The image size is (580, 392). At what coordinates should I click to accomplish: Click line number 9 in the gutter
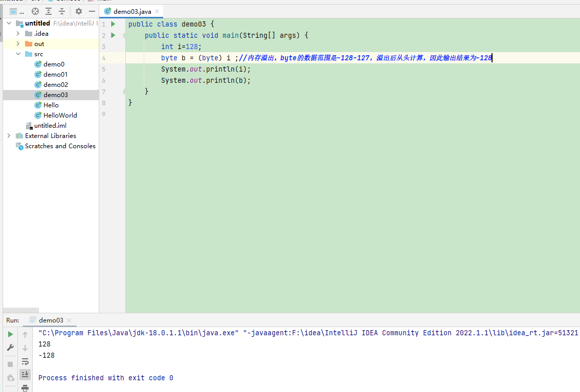tap(103, 114)
